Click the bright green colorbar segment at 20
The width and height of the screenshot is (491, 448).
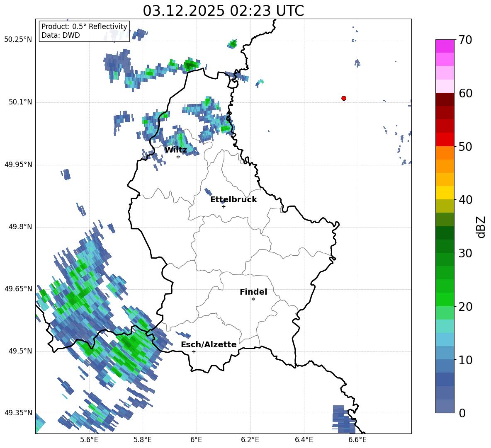pyautogui.click(x=445, y=299)
